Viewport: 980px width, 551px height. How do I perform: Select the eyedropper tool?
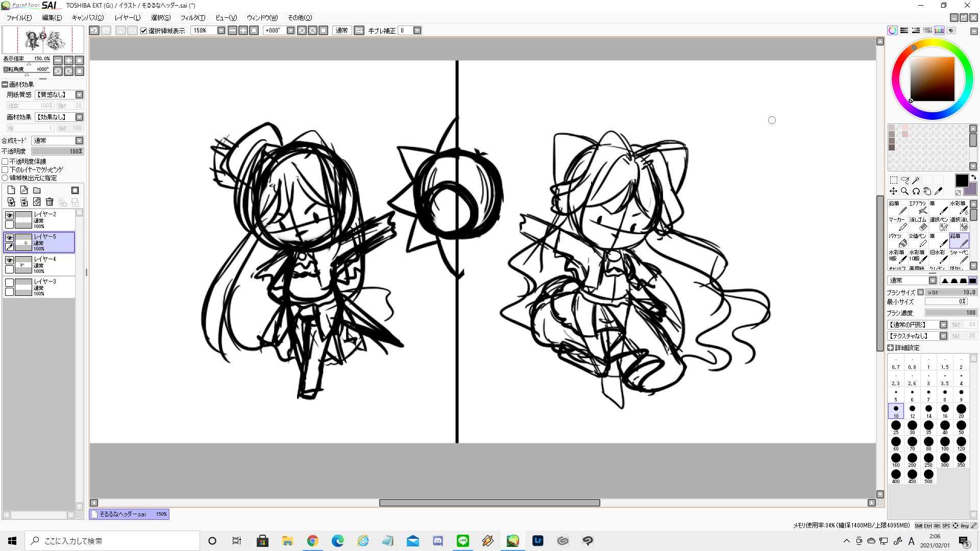[938, 191]
